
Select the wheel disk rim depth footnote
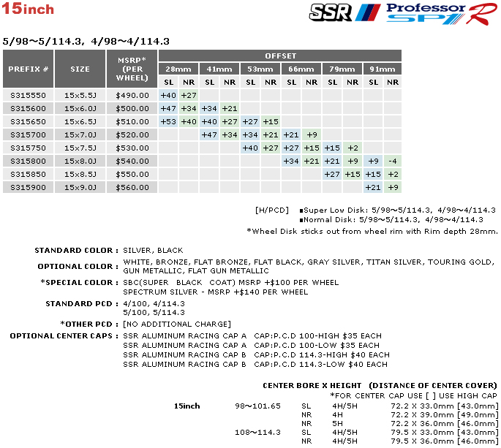click(372, 231)
